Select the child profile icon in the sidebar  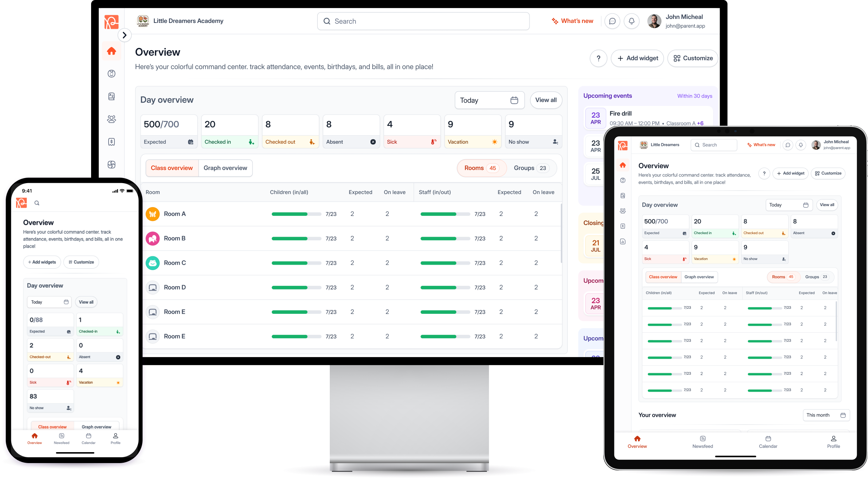coord(112,73)
